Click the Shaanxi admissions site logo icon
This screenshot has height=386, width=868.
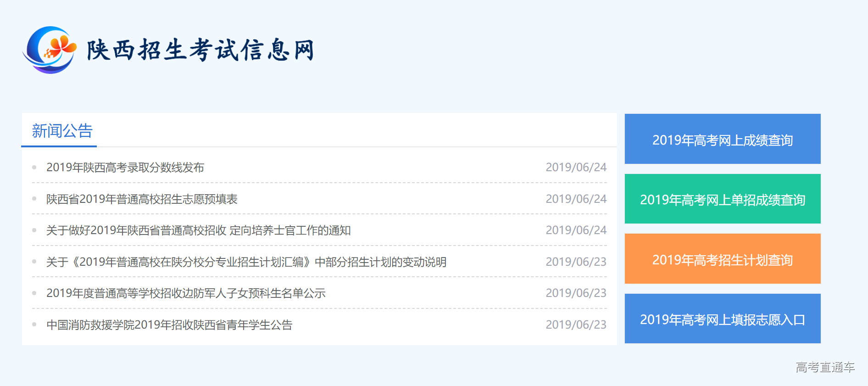click(50, 50)
